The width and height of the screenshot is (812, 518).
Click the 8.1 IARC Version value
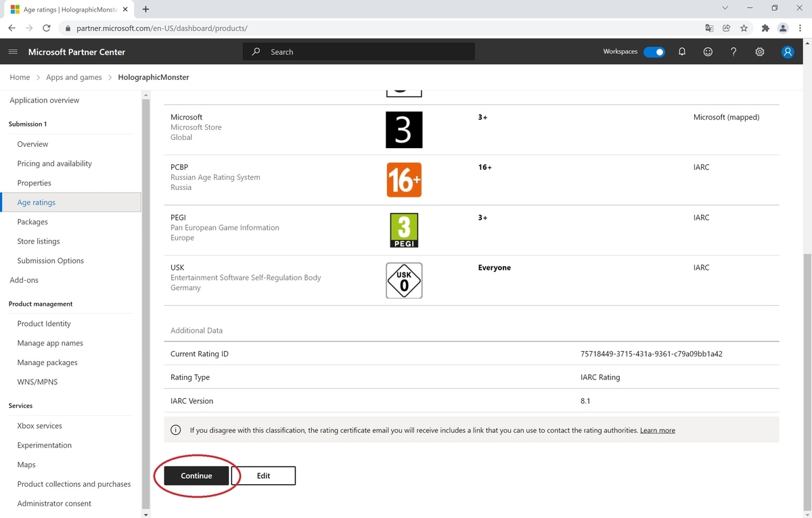tap(585, 401)
